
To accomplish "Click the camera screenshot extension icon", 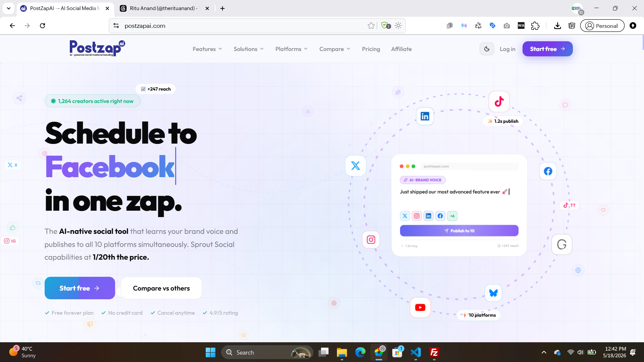I will [x=507, y=26].
